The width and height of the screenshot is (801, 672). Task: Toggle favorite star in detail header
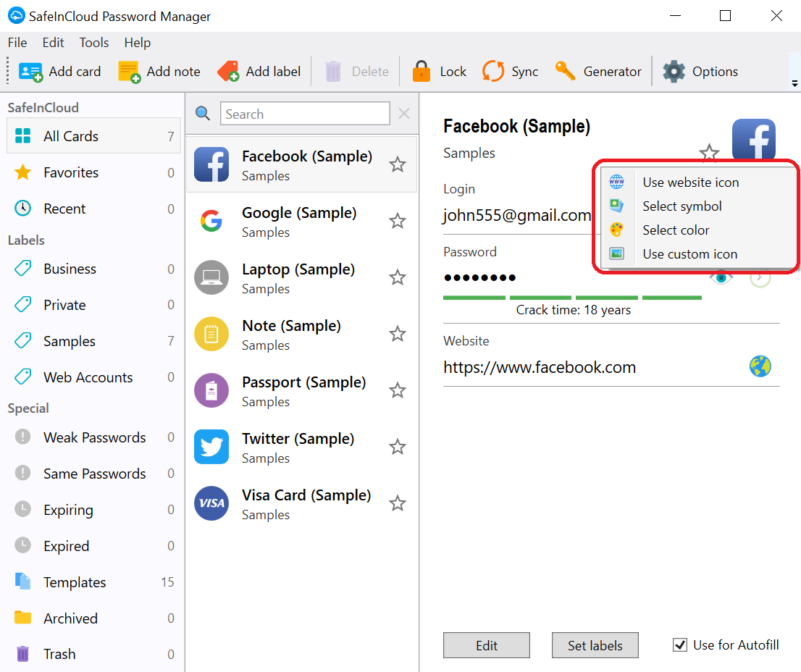(709, 152)
